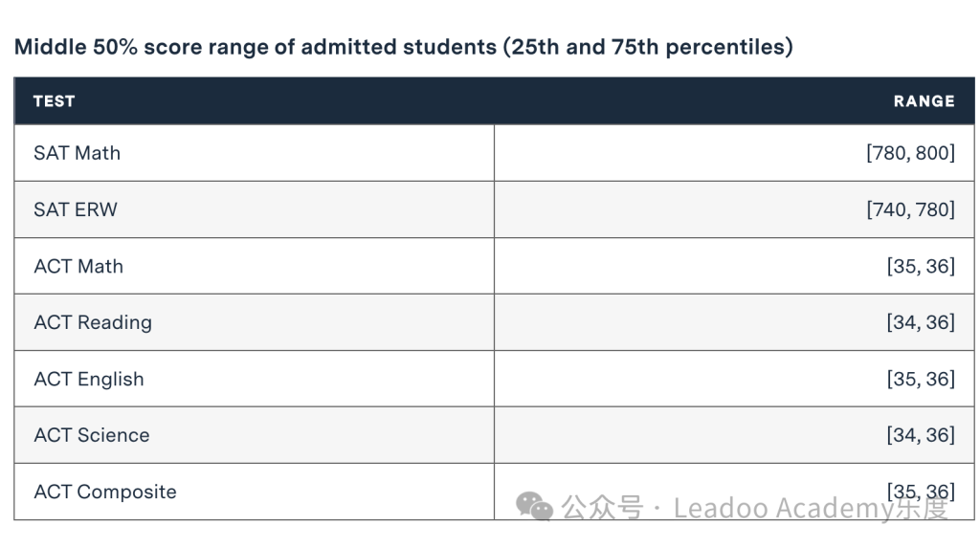Click the 公众号 watermark label
This screenshot has height=547, width=980.
click(x=602, y=507)
